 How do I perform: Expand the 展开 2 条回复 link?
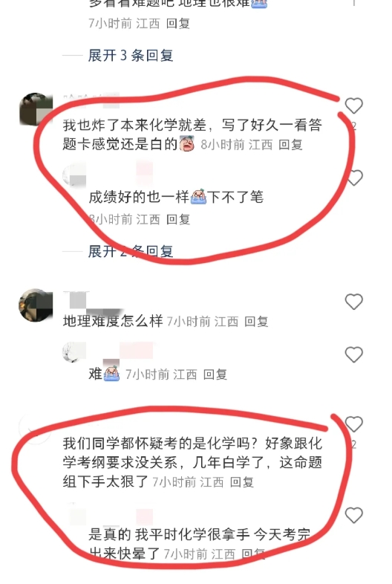tap(131, 251)
